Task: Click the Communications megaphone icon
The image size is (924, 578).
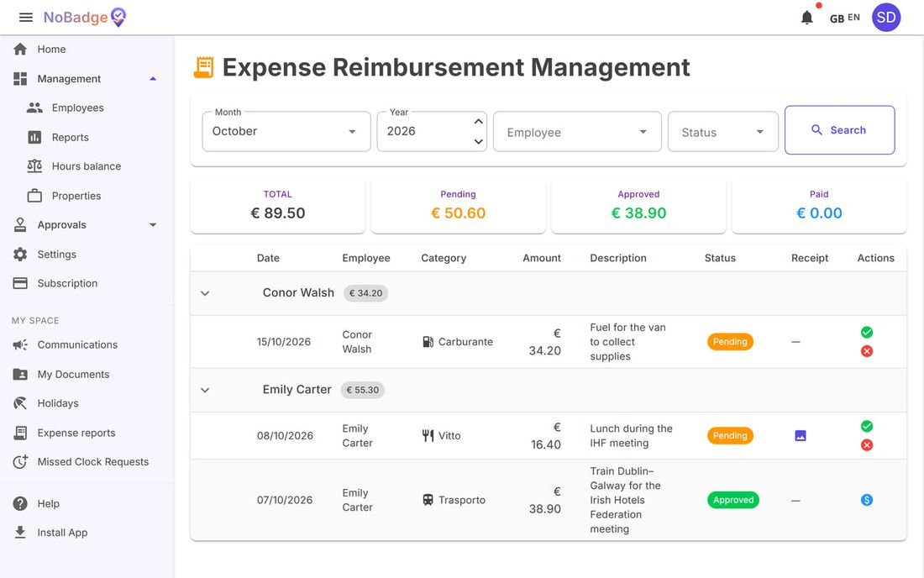Action: 20,344
